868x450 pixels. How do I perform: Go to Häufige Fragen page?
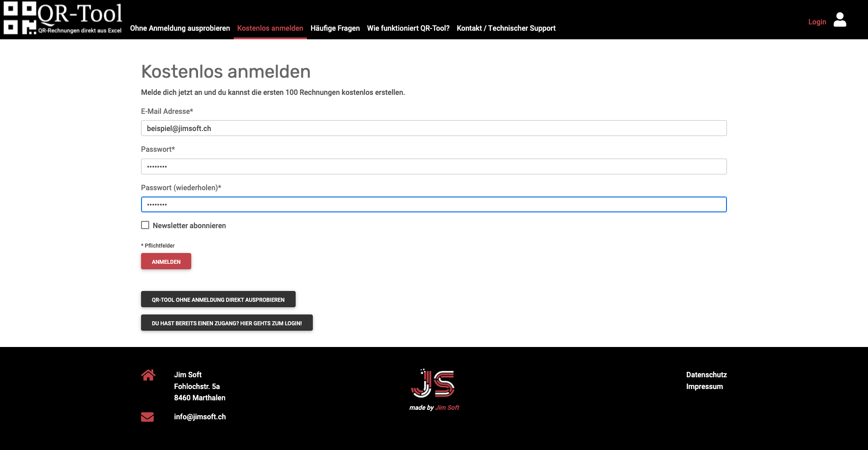(x=335, y=28)
